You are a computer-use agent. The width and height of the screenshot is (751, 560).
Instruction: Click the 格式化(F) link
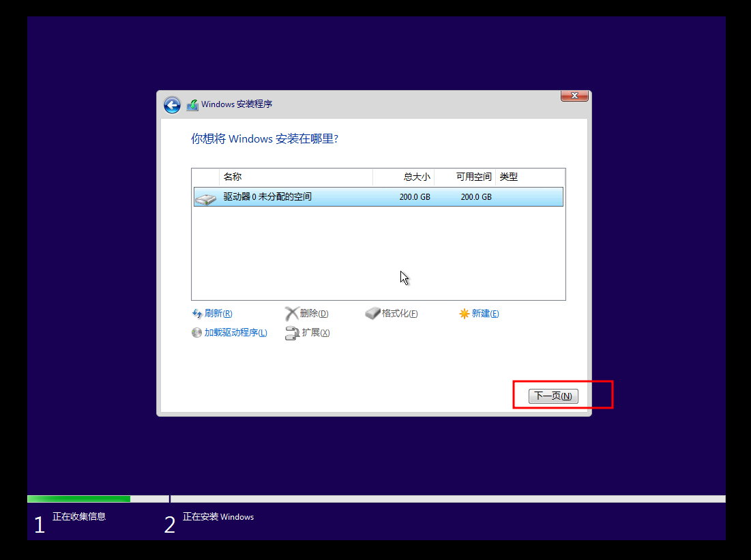click(x=400, y=313)
